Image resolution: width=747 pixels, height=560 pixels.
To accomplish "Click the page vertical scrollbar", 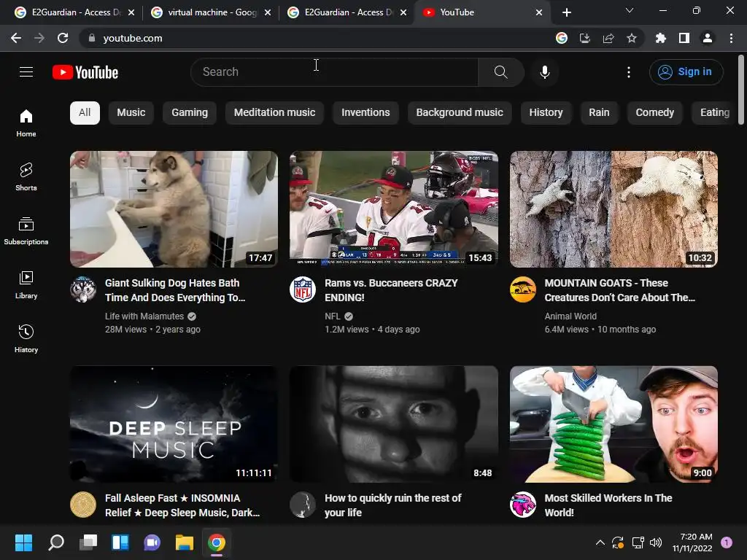I will pyautogui.click(x=741, y=90).
